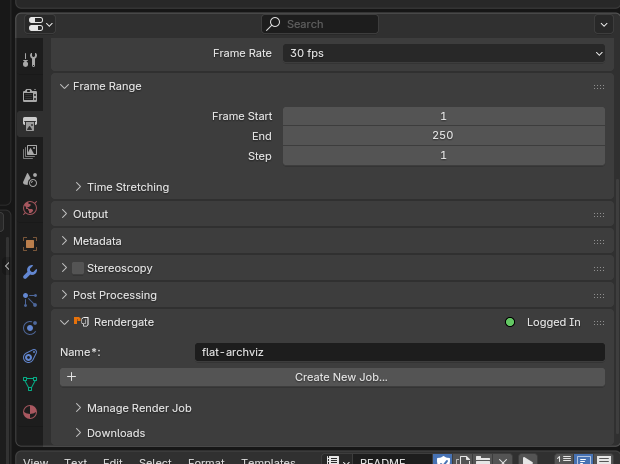Click the Post Processing panel grip dots

599,295
